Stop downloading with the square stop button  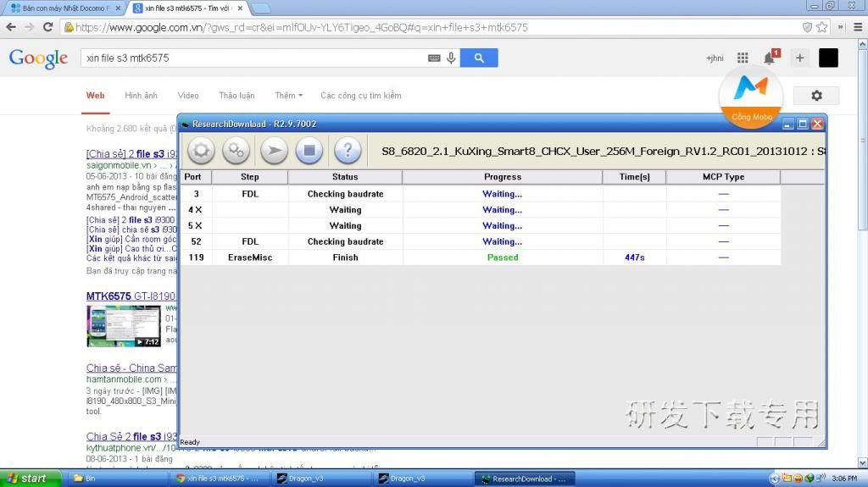tap(309, 150)
